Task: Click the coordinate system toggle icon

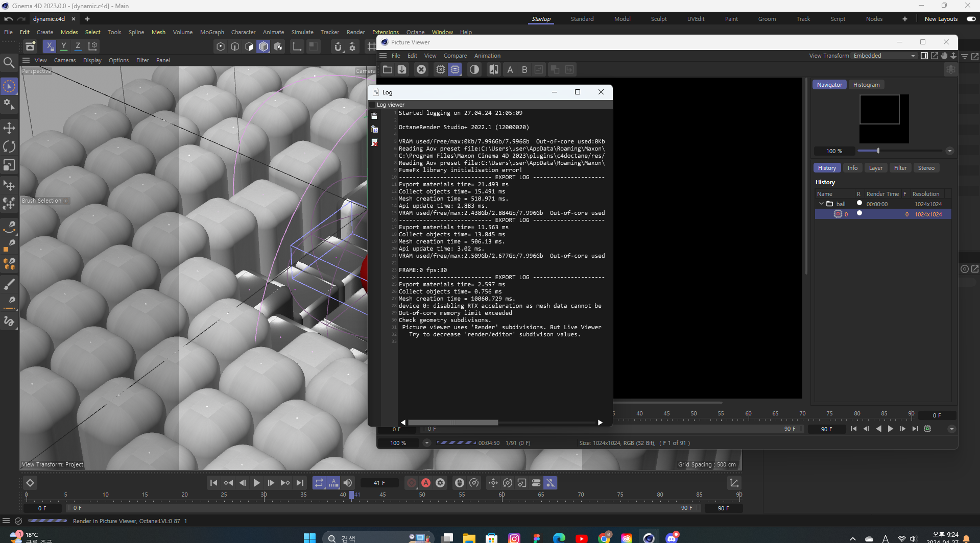Action: click(x=93, y=46)
